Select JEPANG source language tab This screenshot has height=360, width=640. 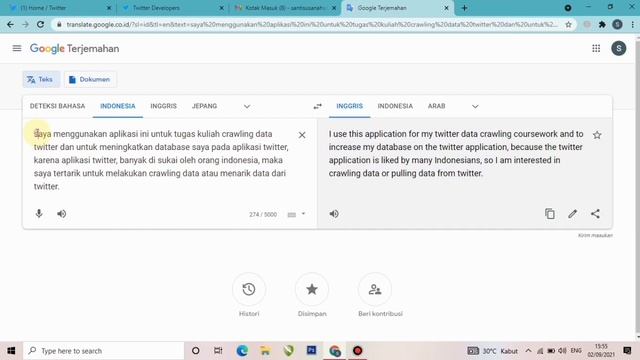click(x=204, y=106)
